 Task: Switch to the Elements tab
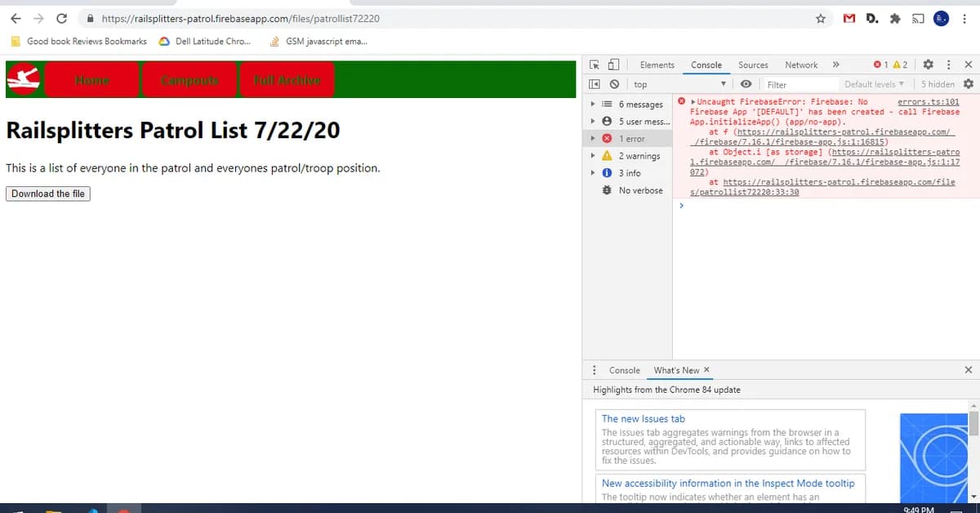pos(656,64)
